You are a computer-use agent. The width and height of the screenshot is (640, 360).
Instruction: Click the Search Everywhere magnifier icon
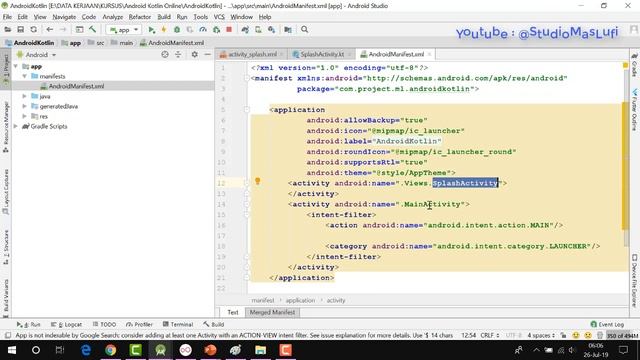(304, 29)
